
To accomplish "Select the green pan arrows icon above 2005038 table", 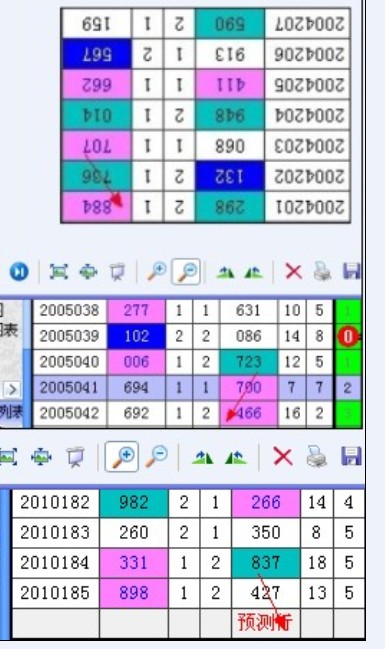I will click(88, 272).
